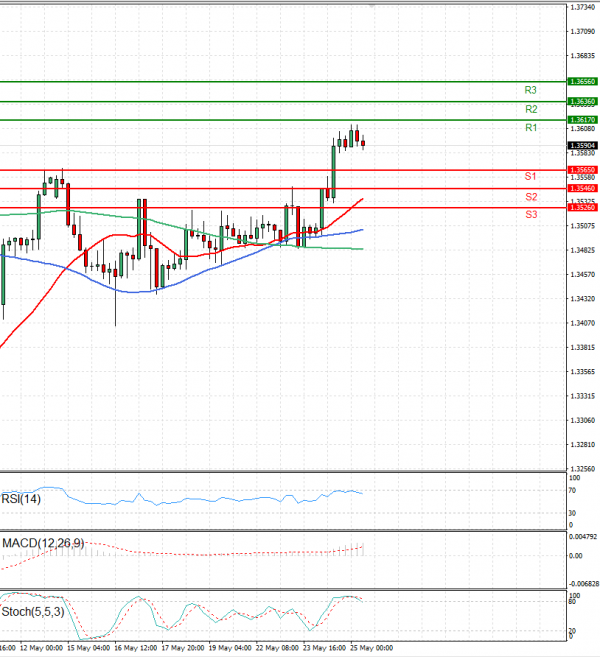Viewport: 600px width, 657px height.
Task: Click the 19 May 04:00 time label
Action: 230,648
